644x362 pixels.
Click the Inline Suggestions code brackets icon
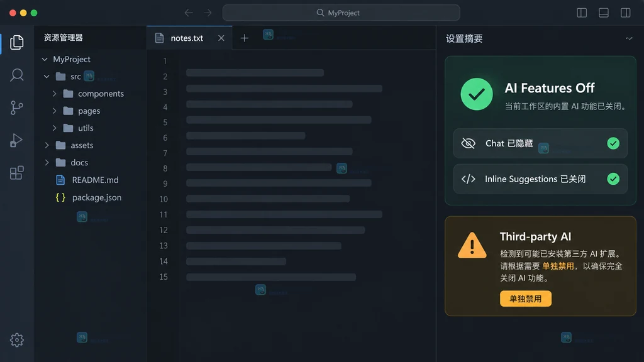468,179
